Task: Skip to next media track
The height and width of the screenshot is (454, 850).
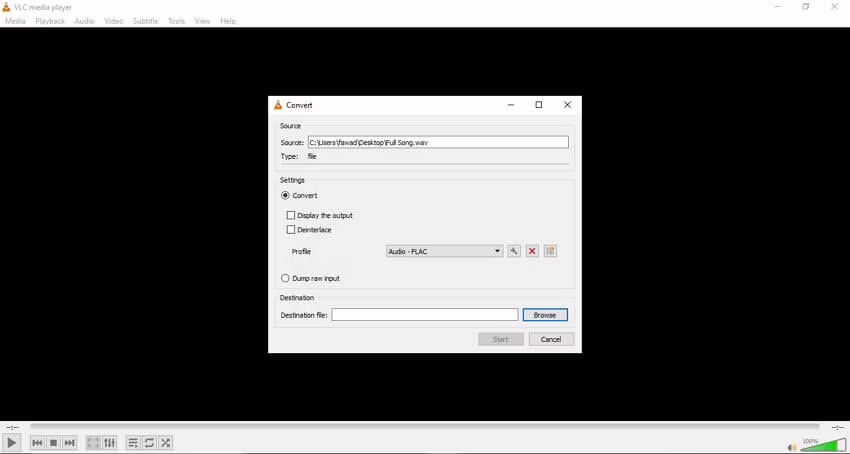Action: (69, 443)
